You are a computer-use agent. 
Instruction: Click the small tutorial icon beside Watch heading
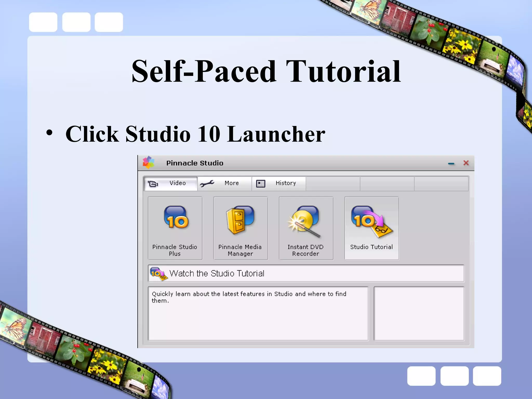tap(159, 274)
